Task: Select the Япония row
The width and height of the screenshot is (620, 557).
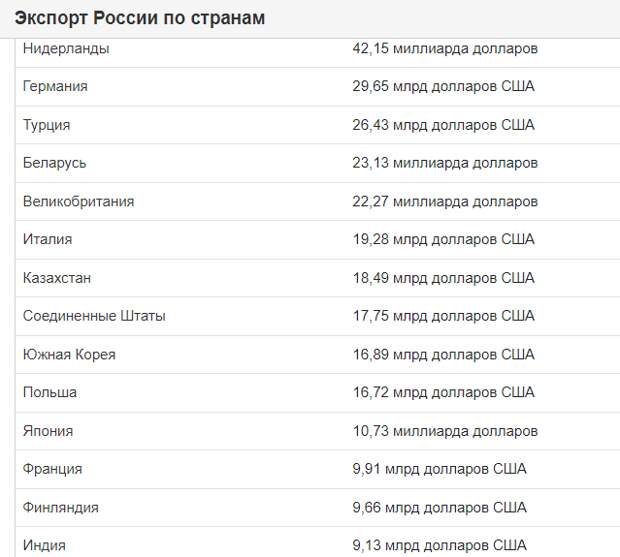Action: (318, 431)
